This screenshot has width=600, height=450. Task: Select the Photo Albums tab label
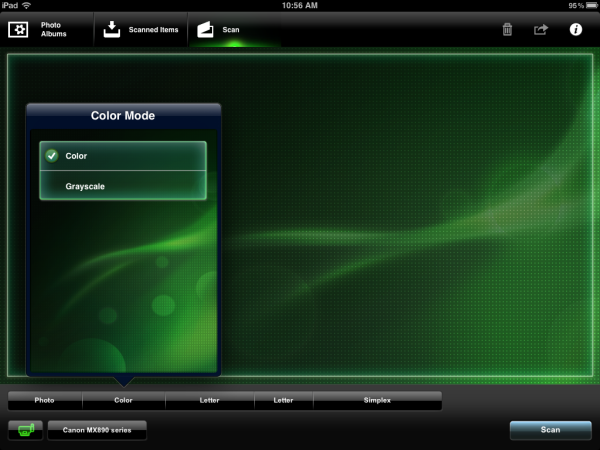53,29
